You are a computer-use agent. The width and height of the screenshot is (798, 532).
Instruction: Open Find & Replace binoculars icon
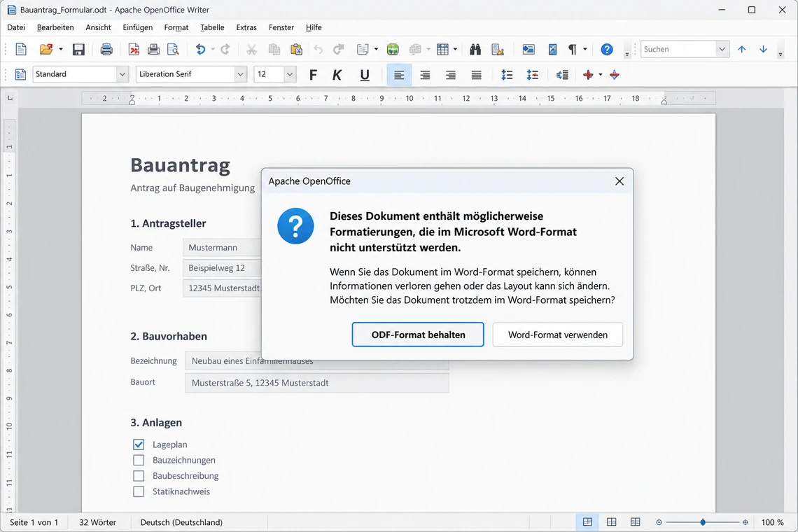[x=475, y=50]
